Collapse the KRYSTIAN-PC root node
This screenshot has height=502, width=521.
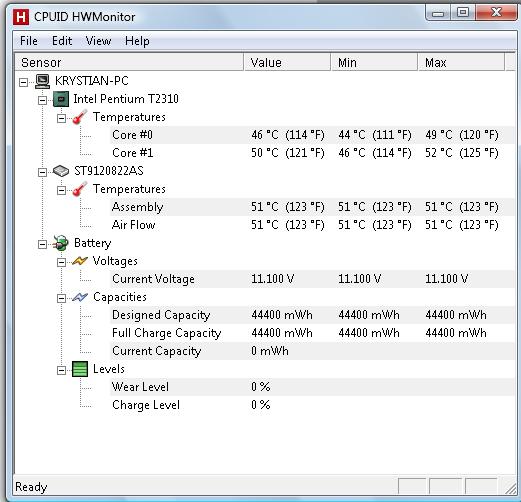pyautogui.click(x=23, y=82)
